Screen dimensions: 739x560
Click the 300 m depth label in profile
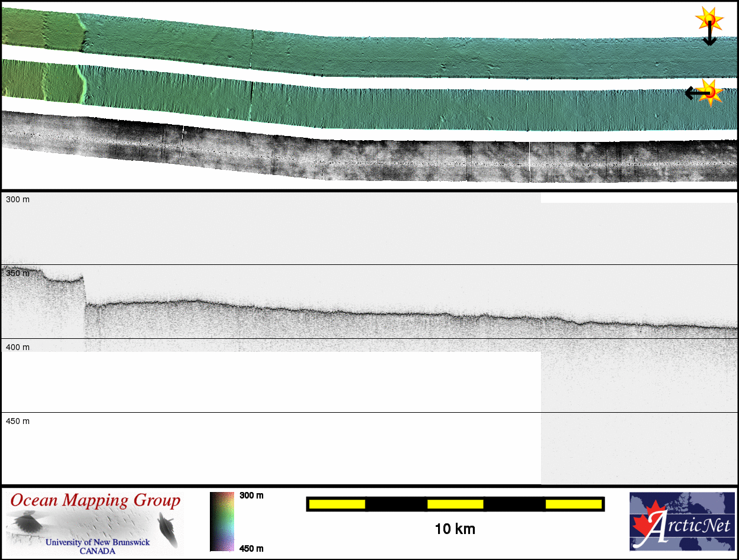pyautogui.click(x=18, y=200)
